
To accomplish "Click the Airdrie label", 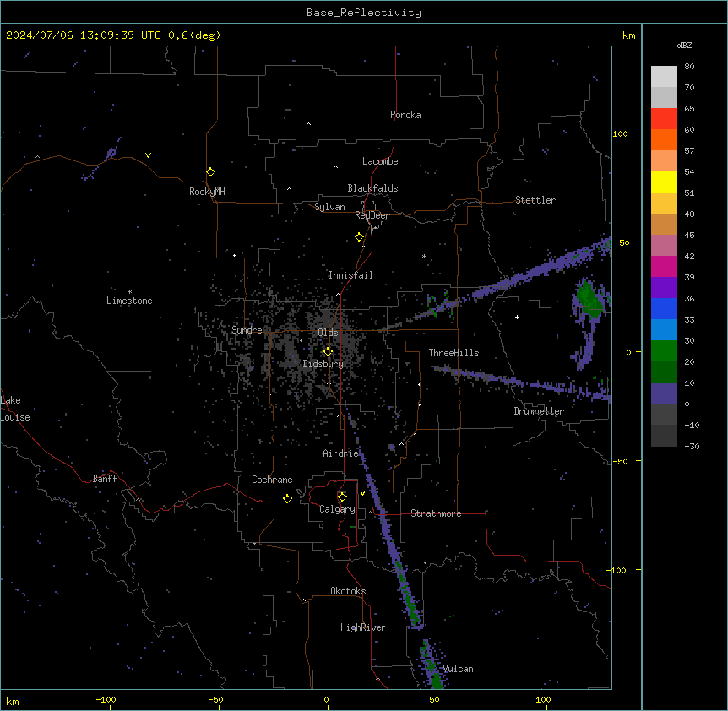I will [340, 453].
